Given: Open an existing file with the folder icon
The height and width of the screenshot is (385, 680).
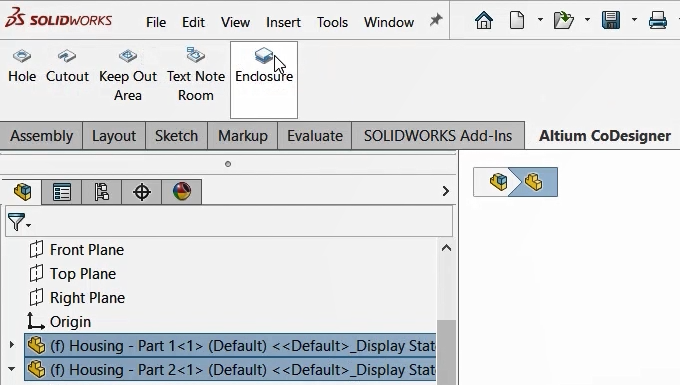Looking at the screenshot, I should pyautogui.click(x=563, y=20).
